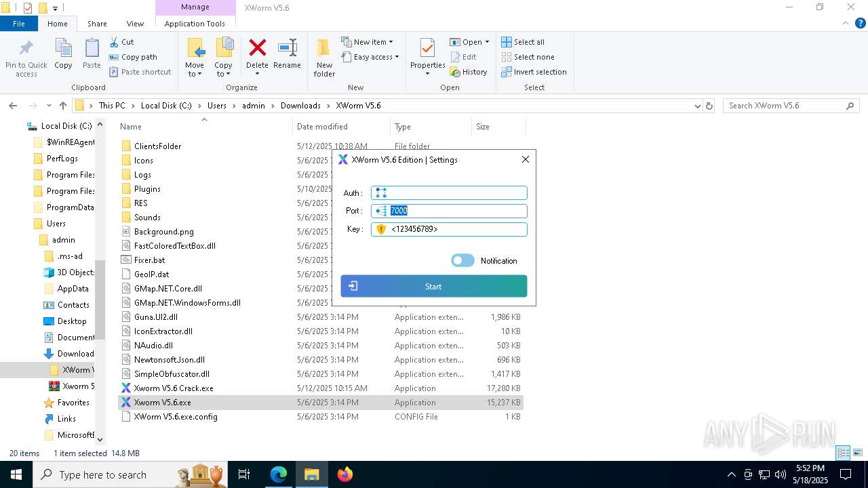Select the ClientsFolder folder
Screen dimensions: 868x488
coord(157,146)
